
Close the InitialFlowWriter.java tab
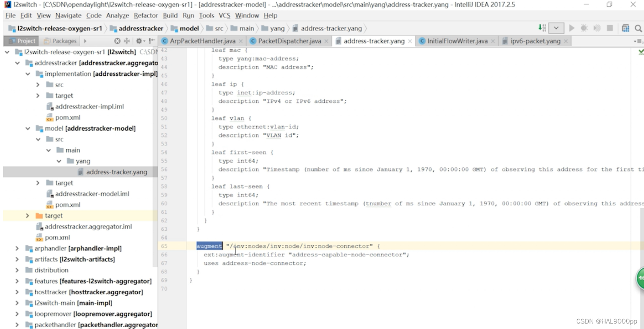pyautogui.click(x=493, y=41)
